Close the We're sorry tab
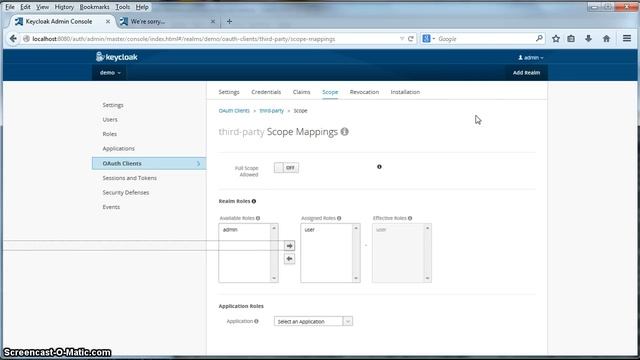 click(x=213, y=22)
